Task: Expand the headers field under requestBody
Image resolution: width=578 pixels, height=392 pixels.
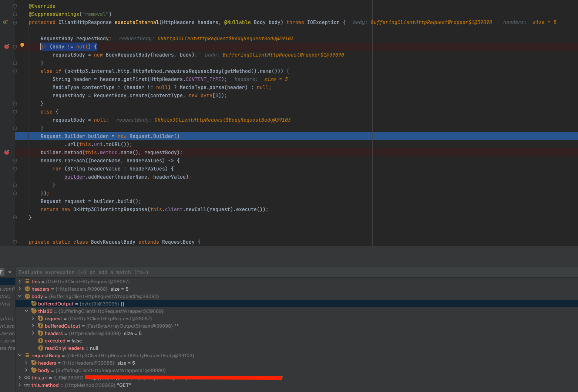Action: pos(27,363)
